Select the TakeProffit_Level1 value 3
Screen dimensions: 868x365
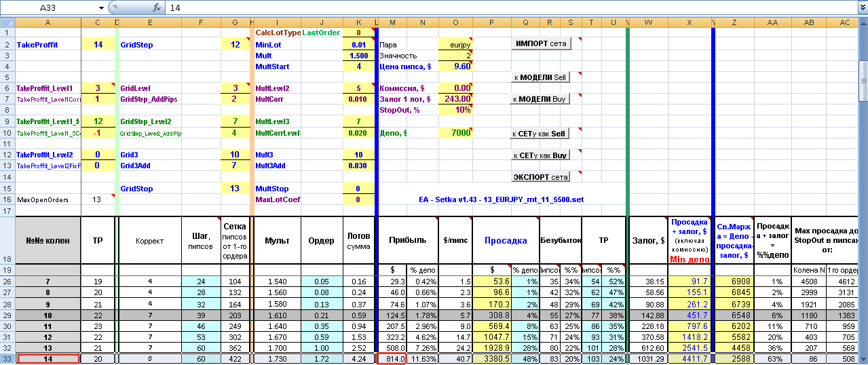[98, 88]
